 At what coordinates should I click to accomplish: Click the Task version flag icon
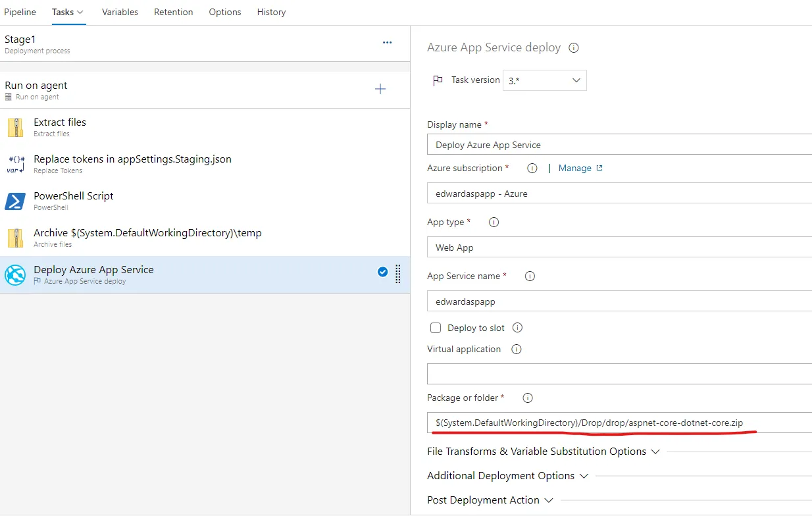[x=438, y=80]
